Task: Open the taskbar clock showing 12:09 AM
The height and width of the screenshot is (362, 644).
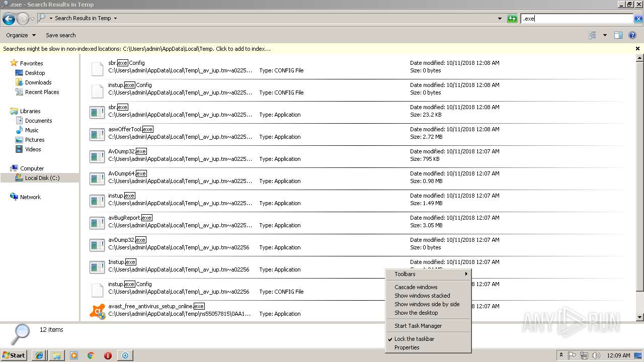Action: point(618,355)
